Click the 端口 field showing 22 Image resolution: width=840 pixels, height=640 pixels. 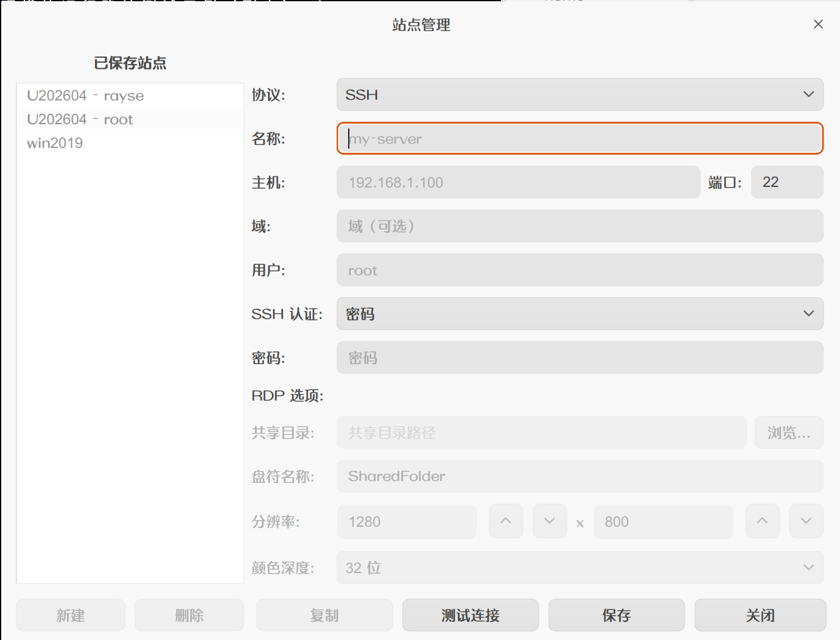coord(787,182)
